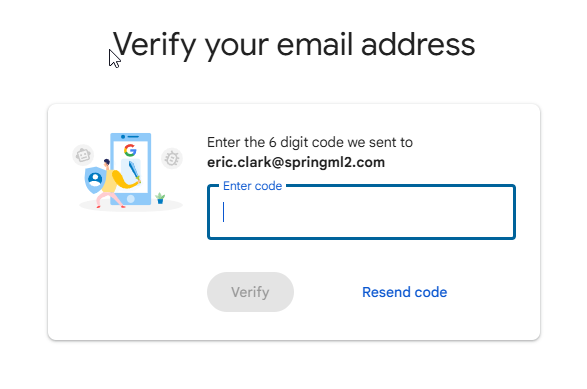This screenshot has width=587, height=389.
Task: Click the 'Enter the 6 digit code' instruction
Action: coord(310,142)
